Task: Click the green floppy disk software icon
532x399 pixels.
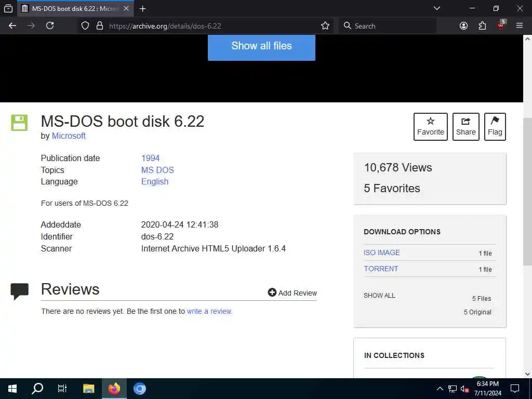Action: (x=19, y=123)
